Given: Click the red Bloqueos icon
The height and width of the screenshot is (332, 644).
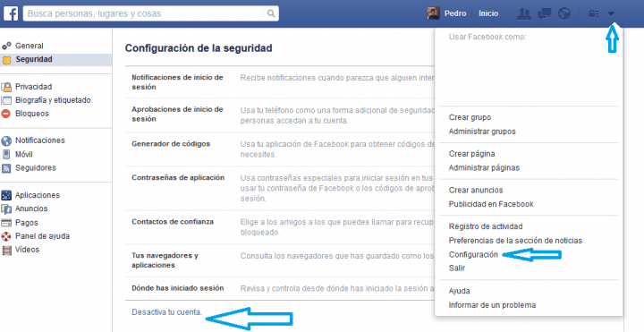Looking at the screenshot, I should coord(5,114).
